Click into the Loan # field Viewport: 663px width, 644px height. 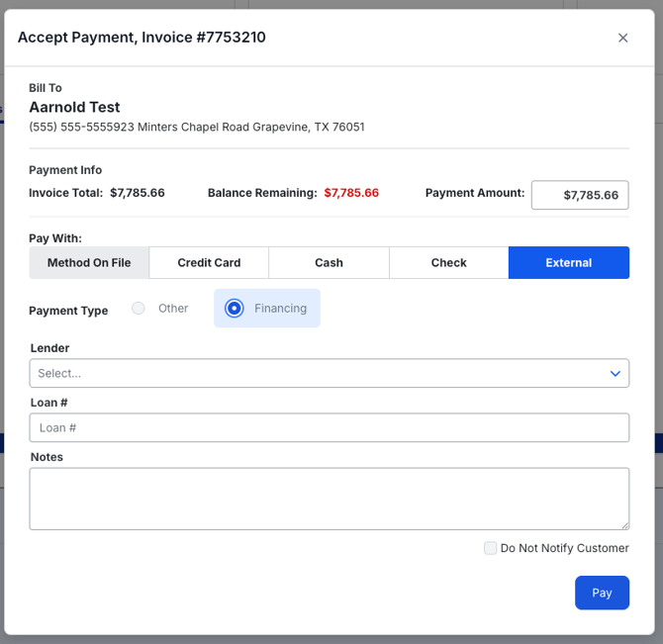click(329, 427)
